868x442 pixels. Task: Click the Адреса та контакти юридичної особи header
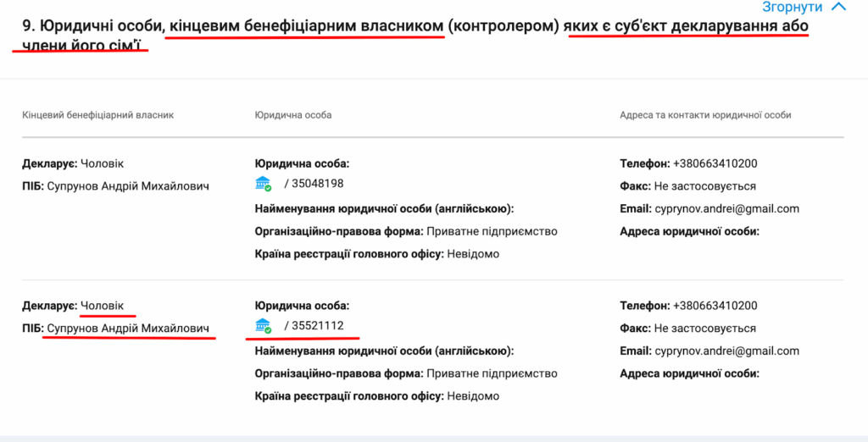point(705,115)
